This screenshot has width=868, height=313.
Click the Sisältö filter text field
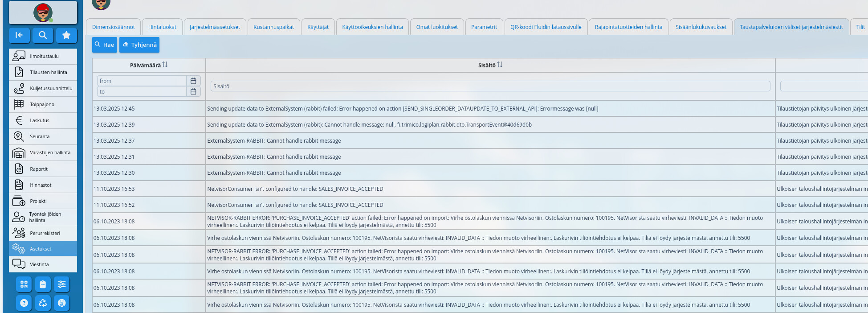(490, 86)
